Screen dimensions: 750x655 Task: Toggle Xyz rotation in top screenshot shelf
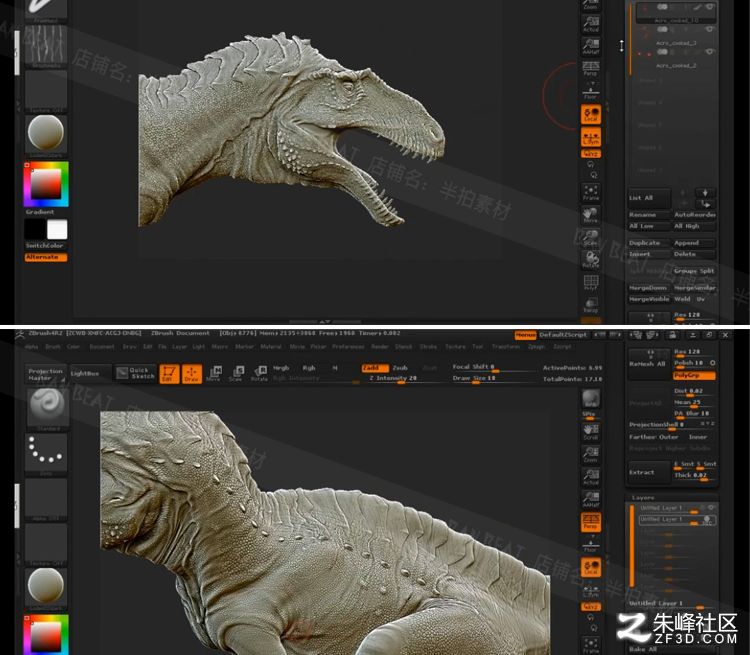591,154
